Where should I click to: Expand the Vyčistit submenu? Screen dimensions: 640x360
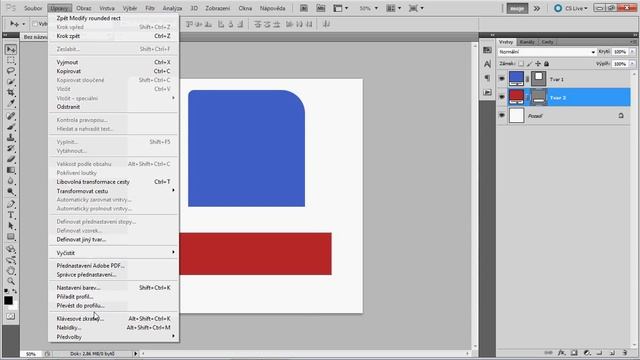click(x=113, y=253)
